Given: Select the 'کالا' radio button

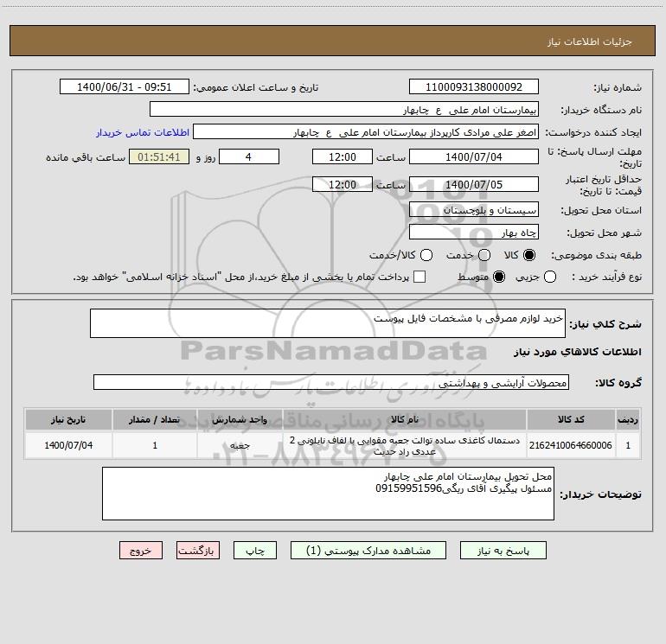Looking at the screenshot, I should pyautogui.click(x=529, y=255).
